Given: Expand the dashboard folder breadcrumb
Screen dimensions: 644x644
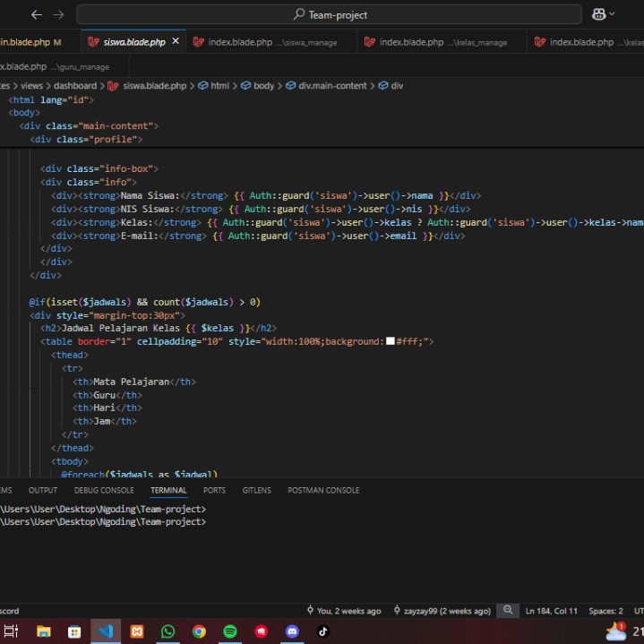Looking at the screenshot, I should 74,86.
